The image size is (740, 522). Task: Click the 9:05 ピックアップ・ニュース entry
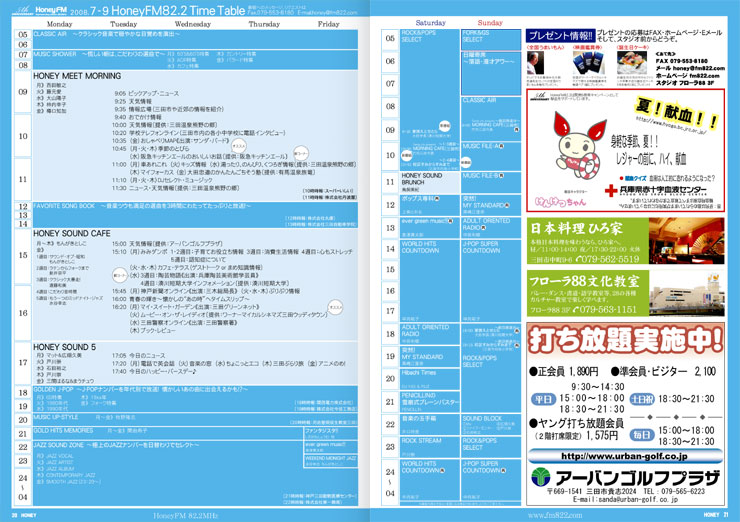[147, 93]
